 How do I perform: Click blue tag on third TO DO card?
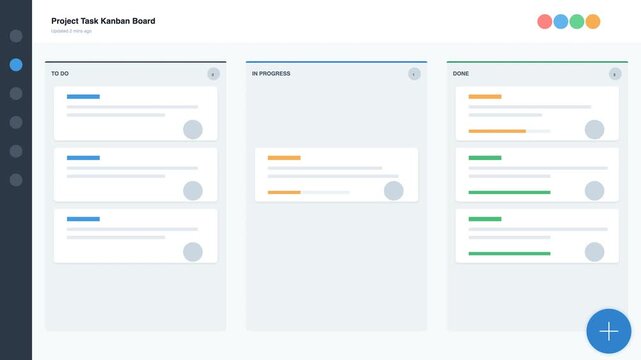coord(83,219)
